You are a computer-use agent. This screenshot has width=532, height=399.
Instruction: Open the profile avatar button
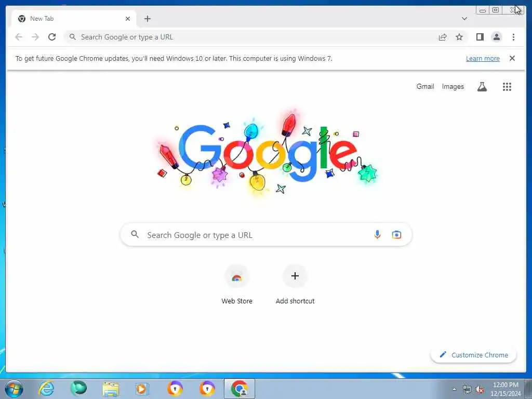tap(496, 37)
